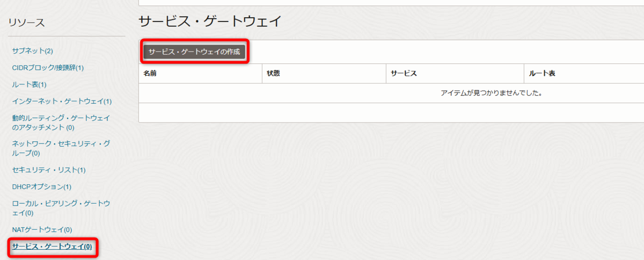Open CIDRブロック/接頭辞(1) in resources
Viewport: 644px width, 260px height.
tap(48, 68)
